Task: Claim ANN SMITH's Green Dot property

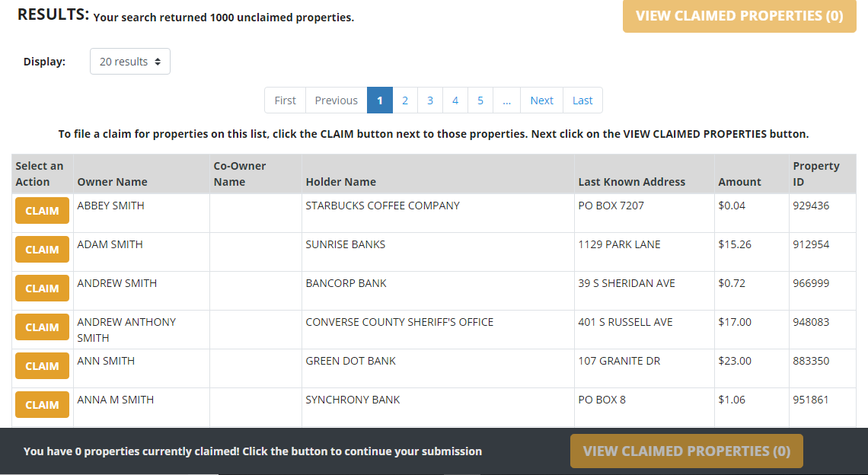Action: coord(42,365)
